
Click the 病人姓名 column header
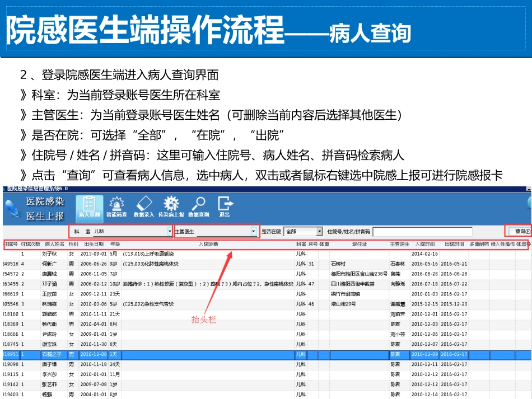[x=54, y=244]
